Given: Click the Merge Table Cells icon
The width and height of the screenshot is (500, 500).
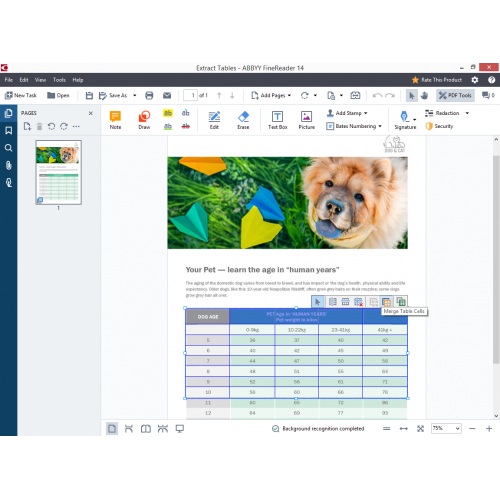Looking at the screenshot, I should 386,302.
